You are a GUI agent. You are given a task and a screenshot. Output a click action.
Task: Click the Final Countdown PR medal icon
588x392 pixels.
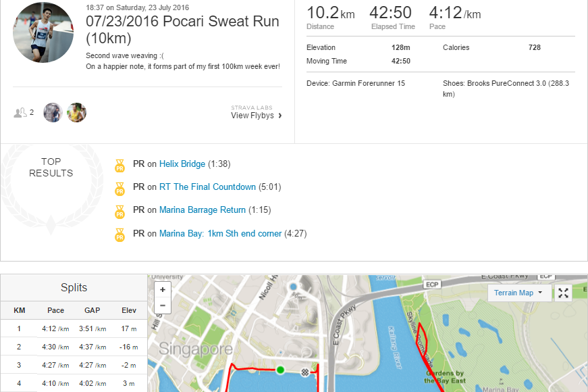pyautogui.click(x=119, y=188)
